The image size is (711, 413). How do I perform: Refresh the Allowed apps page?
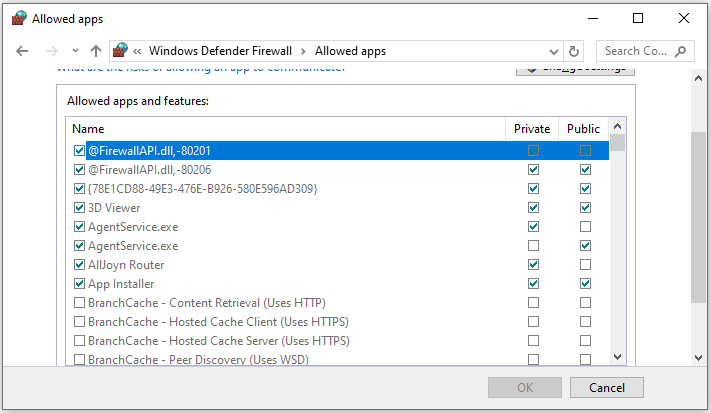point(574,51)
